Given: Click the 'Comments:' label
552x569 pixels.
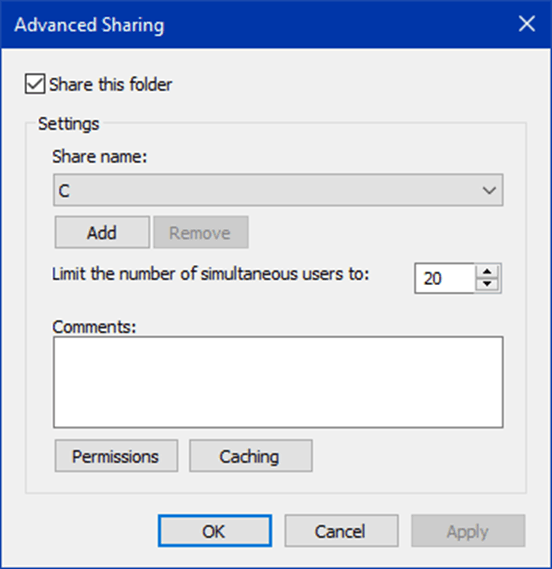Looking at the screenshot, I should 94,327.
